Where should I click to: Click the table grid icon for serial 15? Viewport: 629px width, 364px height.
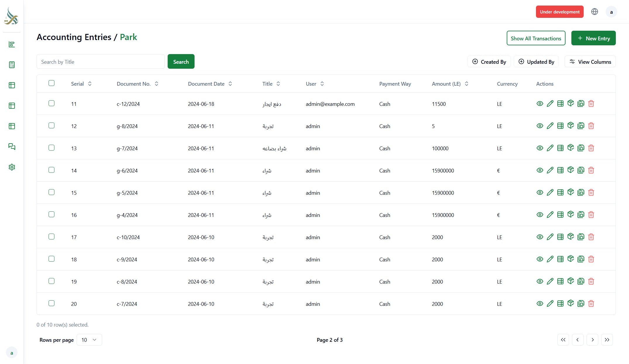pyautogui.click(x=560, y=192)
